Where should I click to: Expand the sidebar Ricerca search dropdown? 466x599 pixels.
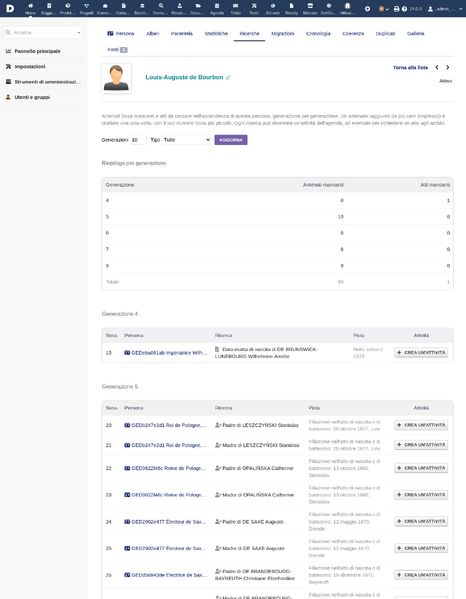click(79, 32)
